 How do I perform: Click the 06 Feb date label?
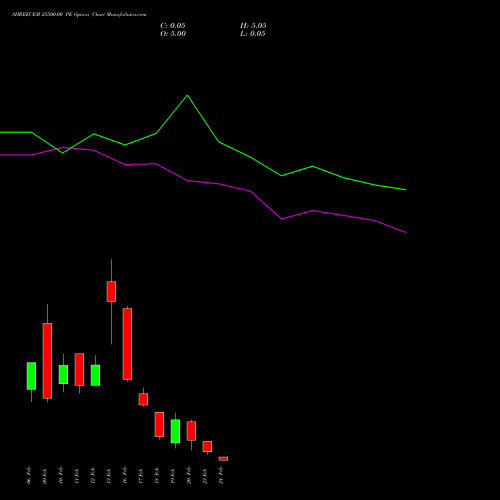(29, 476)
